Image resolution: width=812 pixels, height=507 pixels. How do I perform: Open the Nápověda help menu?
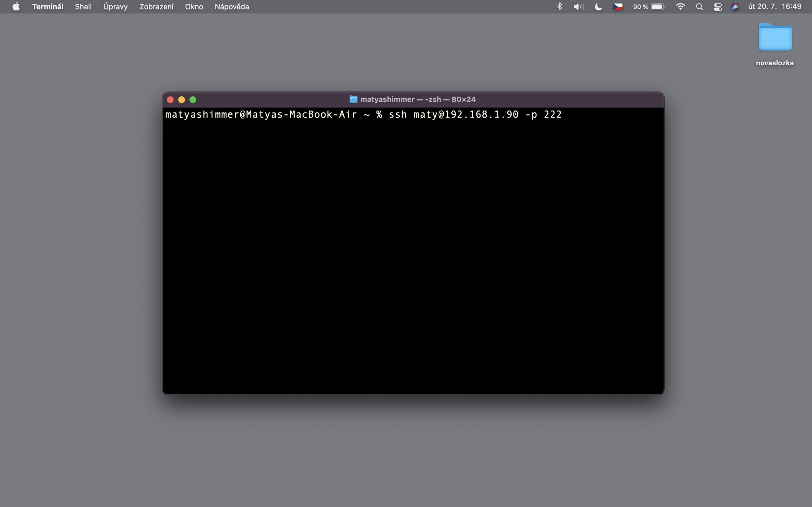232,7
